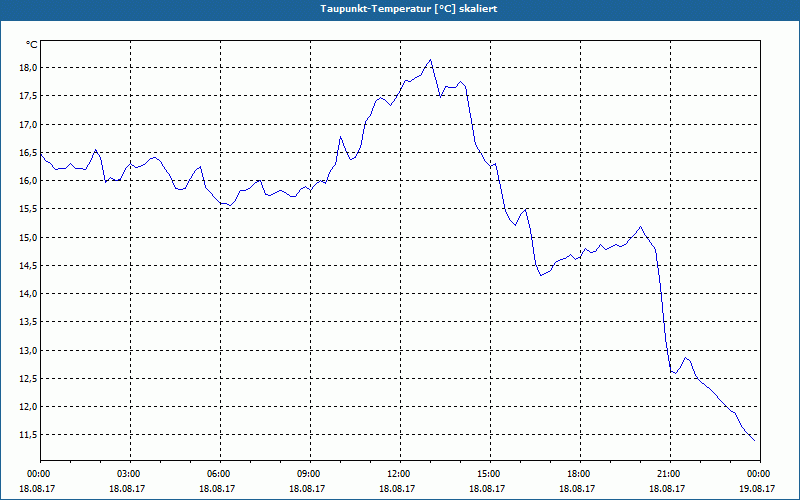Click the dew point peak near 13:00
This screenshot has width=800, height=500.
[431, 60]
